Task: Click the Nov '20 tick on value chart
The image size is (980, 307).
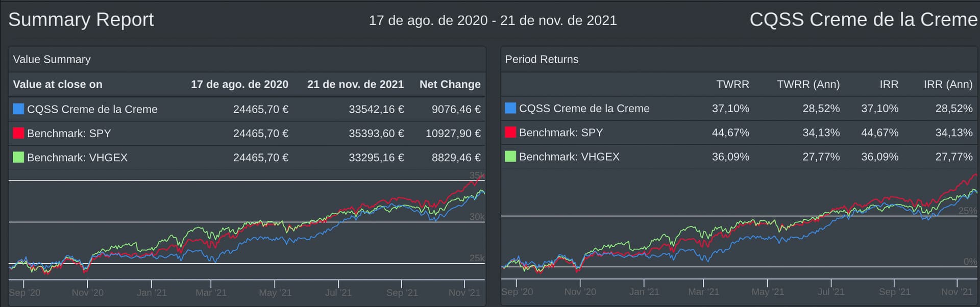Action: coord(87,292)
